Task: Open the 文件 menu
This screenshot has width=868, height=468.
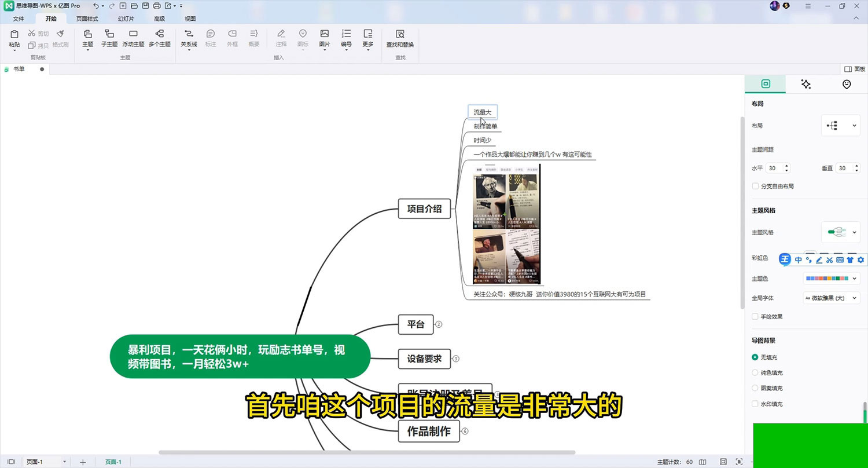Action: (x=19, y=19)
